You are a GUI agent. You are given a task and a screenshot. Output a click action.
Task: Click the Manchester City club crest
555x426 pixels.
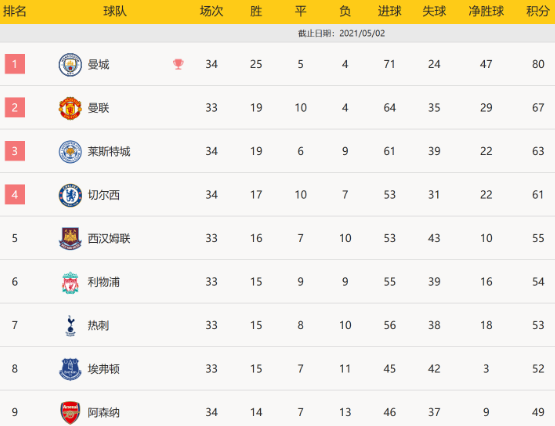pyautogui.click(x=70, y=65)
